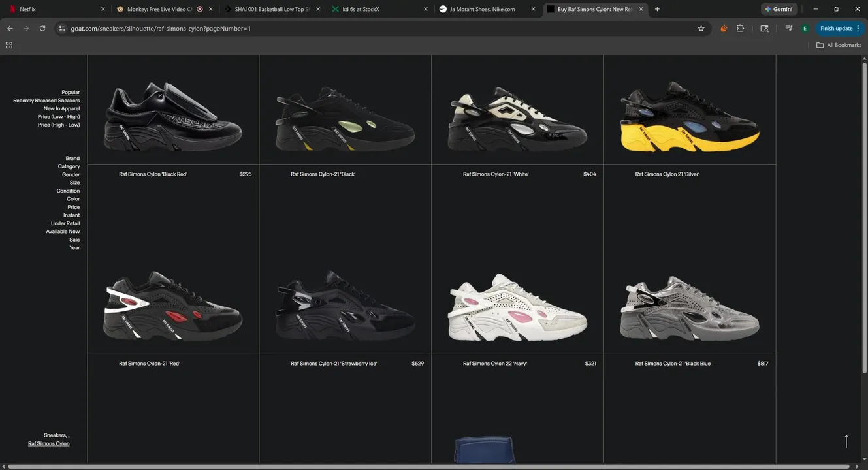Click Raf Simons Cylon-21 'Strawberry Ice' title

[334, 364]
